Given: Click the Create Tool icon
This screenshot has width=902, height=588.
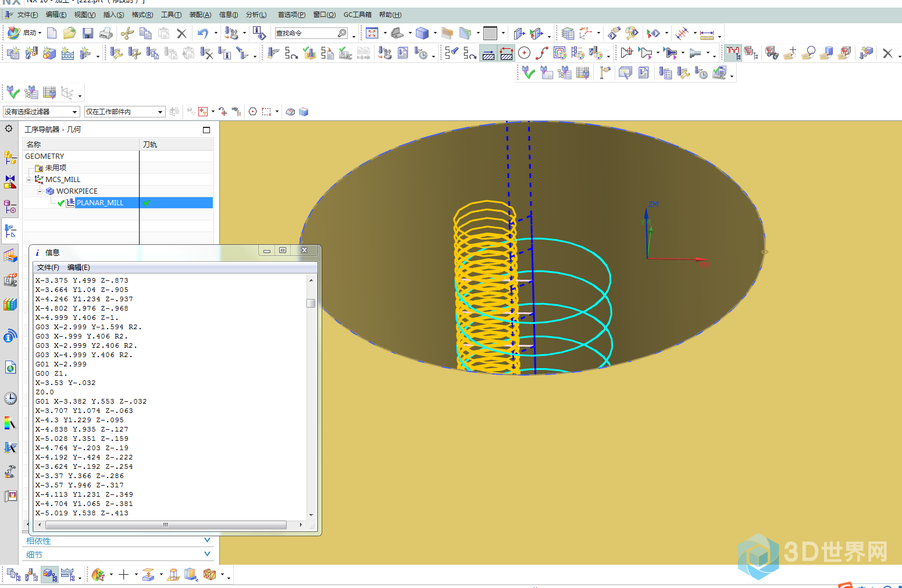Looking at the screenshot, I should [31, 54].
